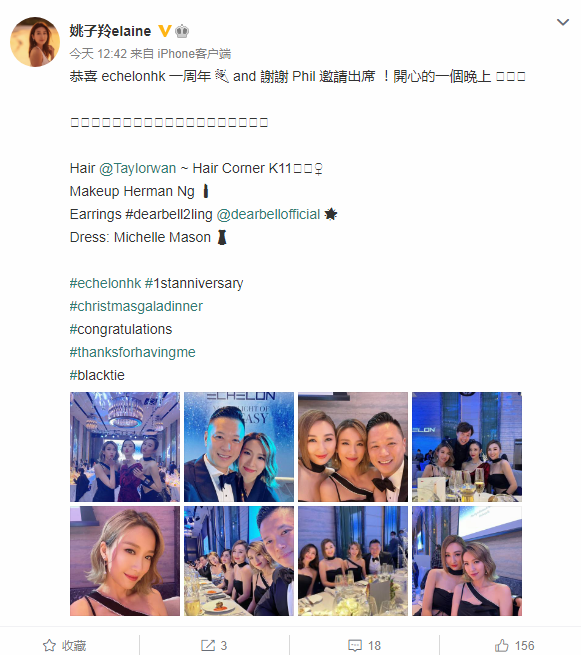Open the last photo in the grid
Viewport: 581px width, 655px height.
click(467, 561)
